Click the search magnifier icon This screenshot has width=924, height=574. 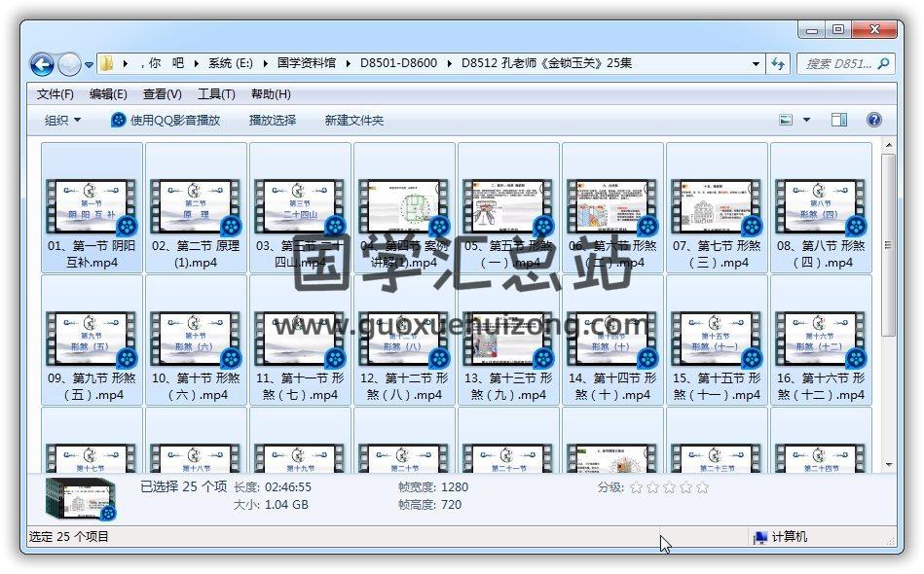pyautogui.click(x=883, y=63)
